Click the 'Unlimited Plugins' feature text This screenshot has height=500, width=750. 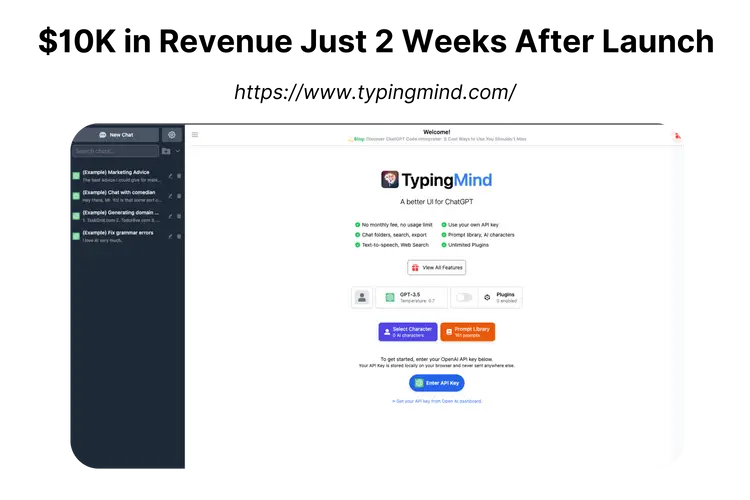(468, 245)
